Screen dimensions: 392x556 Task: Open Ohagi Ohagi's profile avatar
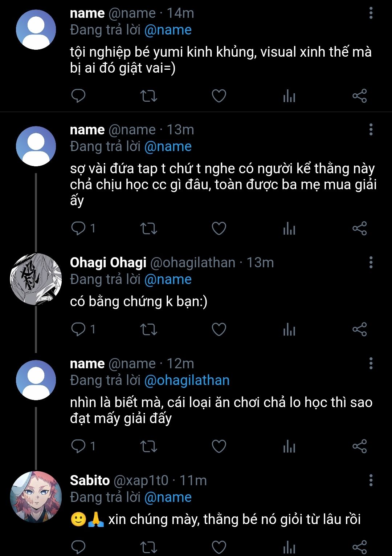point(36,279)
